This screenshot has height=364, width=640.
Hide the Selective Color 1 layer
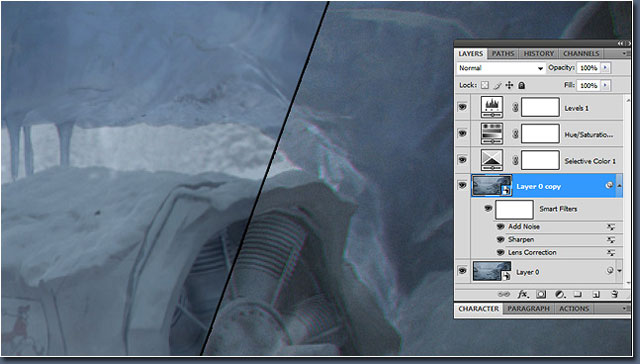click(462, 160)
